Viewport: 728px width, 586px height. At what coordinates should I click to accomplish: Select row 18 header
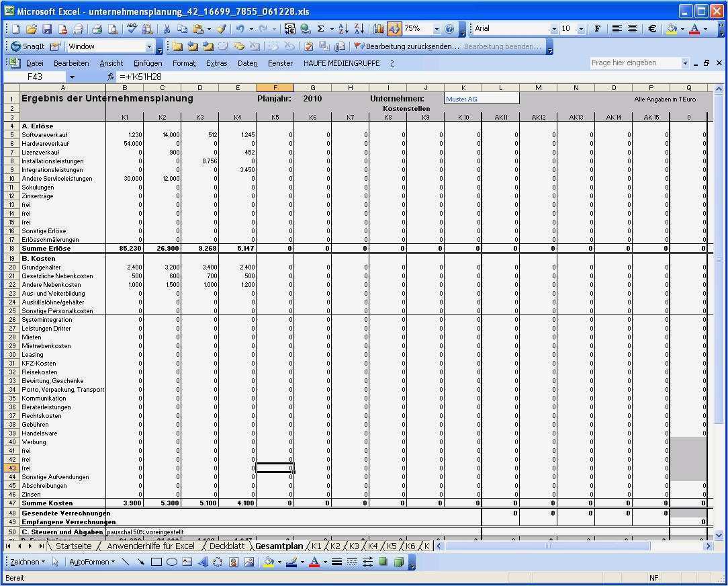pos(11,248)
